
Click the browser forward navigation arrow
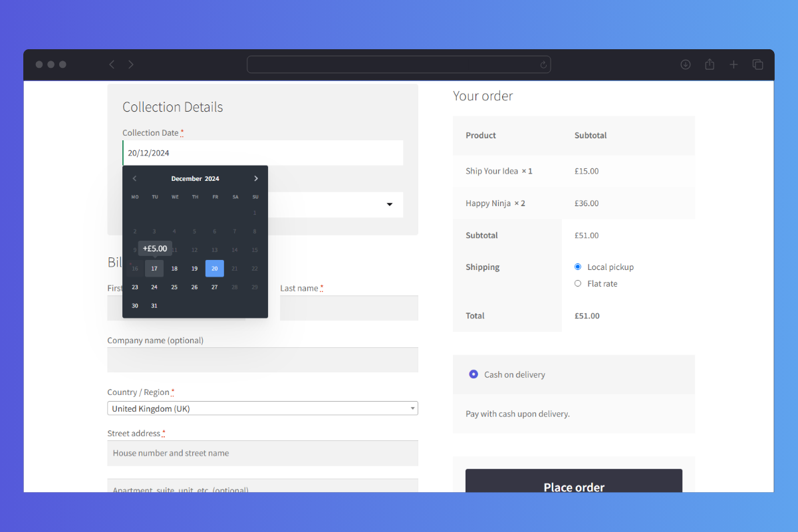click(131, 64)
